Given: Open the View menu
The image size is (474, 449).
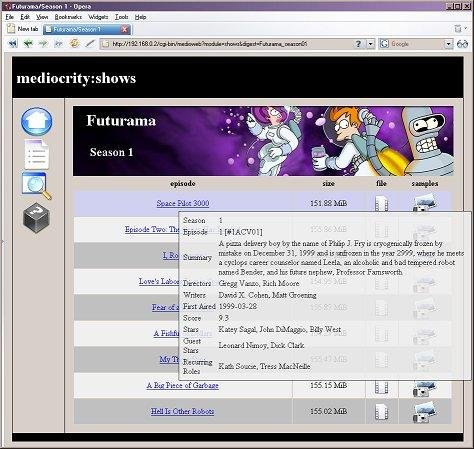Looking at the screenshot, I should (42, 17).
